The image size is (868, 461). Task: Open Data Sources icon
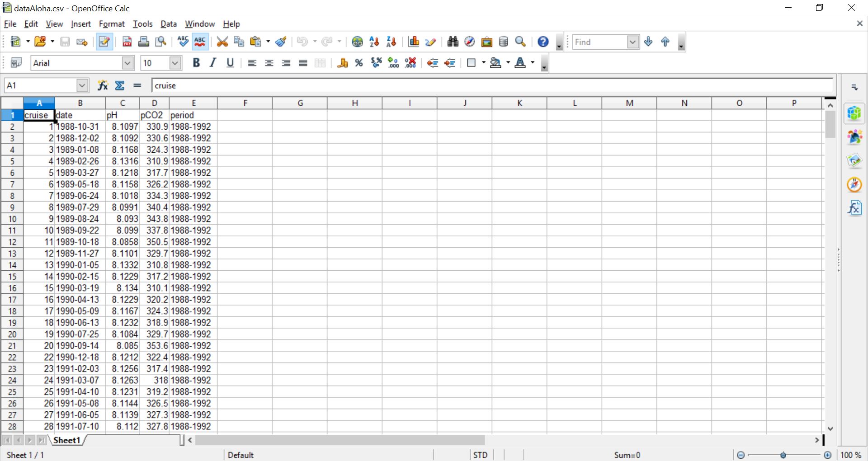(504, 42)
